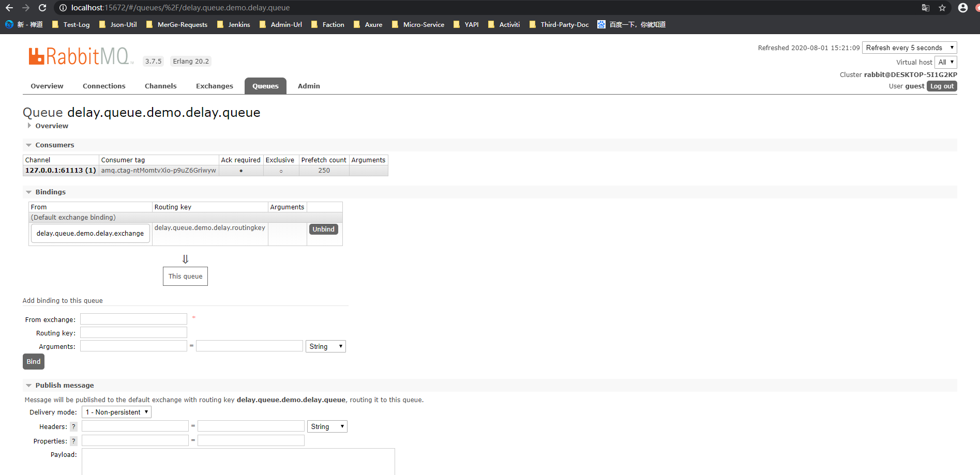Focus the Properties name field
Viewport: 980px width, 475px height.
[x=135, y=440]
